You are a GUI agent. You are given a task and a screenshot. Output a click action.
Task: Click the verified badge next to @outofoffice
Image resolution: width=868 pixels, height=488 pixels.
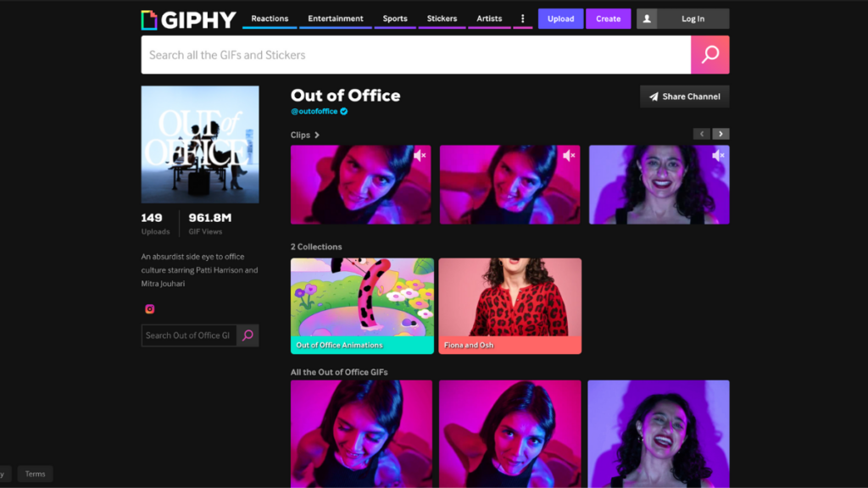pos(344,111)
